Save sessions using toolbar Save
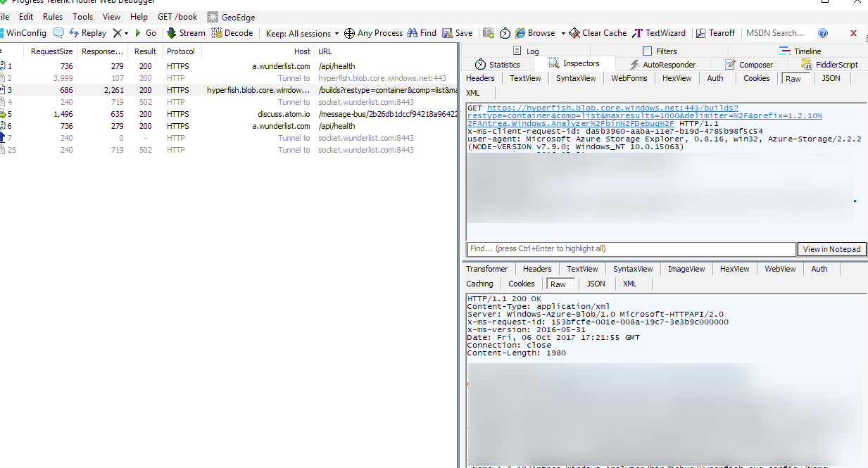Image resolution: width=868 pixels, height=468 pixels. point(458,33)
